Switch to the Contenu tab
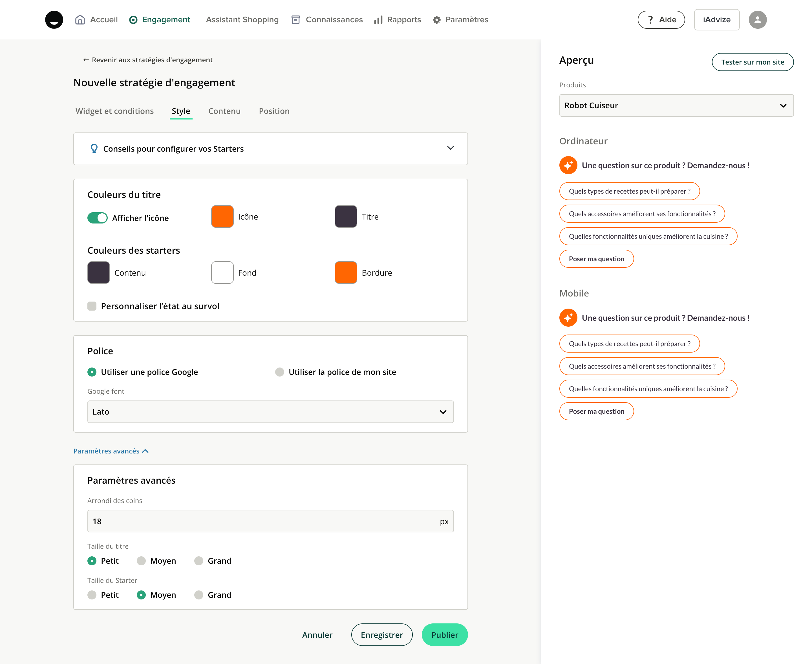This screenshot has height=664, width=812. pos(224,111)
